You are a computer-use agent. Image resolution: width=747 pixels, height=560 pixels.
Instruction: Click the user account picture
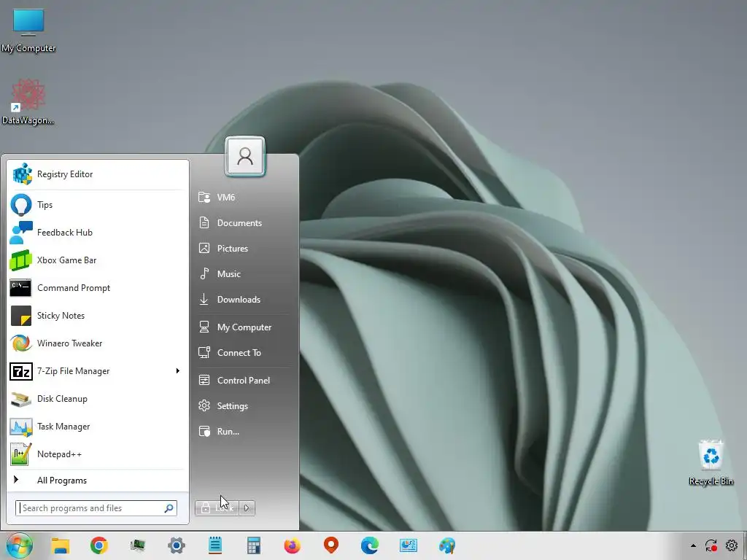[245, 156]
